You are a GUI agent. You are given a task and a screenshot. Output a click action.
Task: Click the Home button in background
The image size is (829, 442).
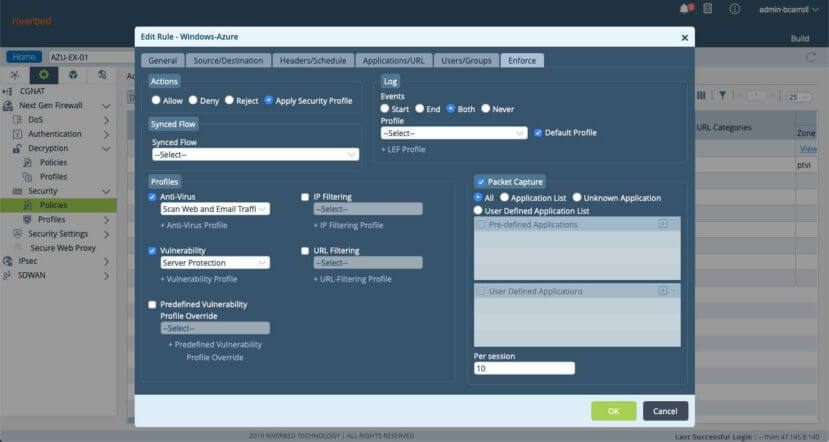(x=24, y=57)
